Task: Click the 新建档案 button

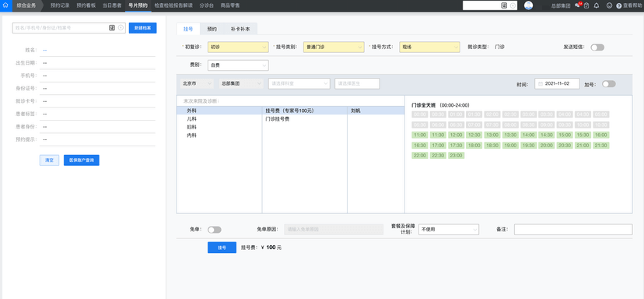Action: pos(142,28)
